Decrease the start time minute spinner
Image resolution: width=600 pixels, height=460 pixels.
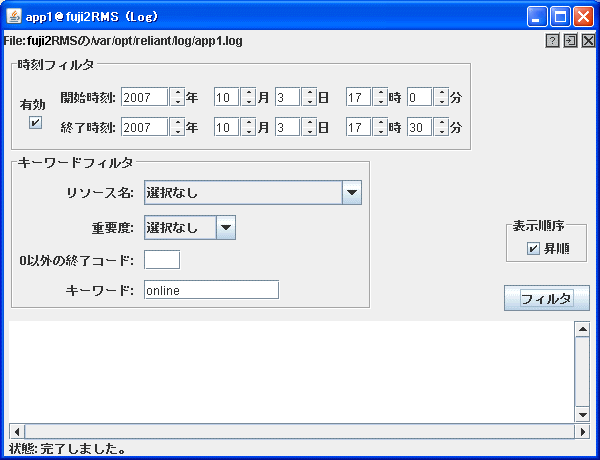coord(442,101)
